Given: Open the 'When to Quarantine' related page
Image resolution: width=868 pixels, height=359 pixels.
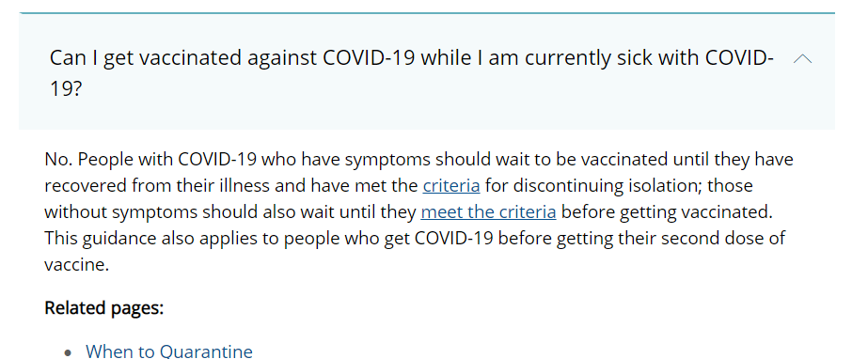Looking at the screenshot, I should coord(169,351).
